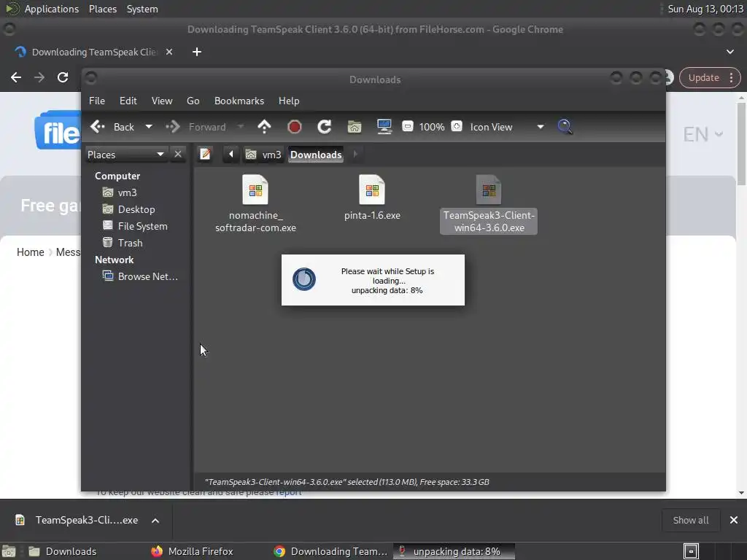Click the red Stop loading icon
747x560 pixels.
pos(295,127)
